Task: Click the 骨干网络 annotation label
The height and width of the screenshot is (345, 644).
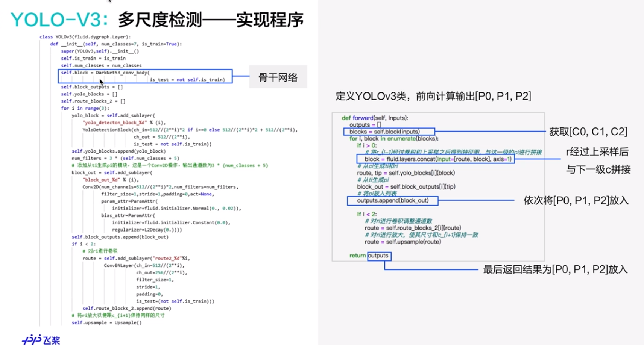Action: click(x=278, y=77)
